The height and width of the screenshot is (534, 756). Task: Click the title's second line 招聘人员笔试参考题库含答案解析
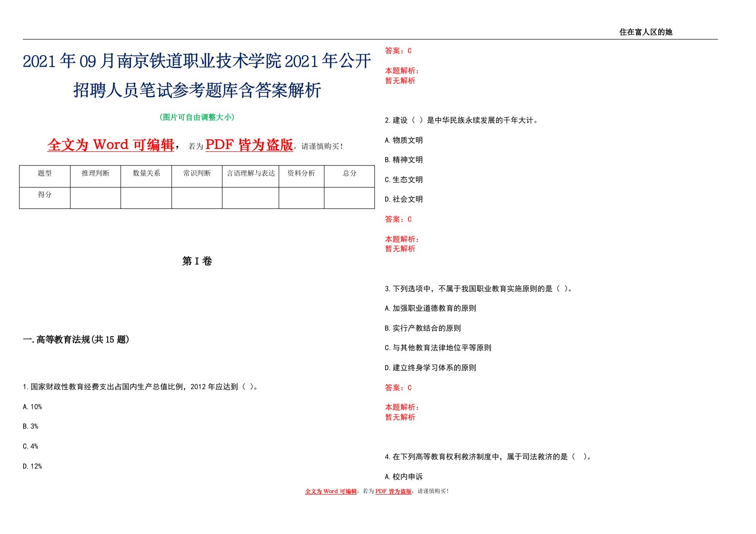coord(197,89)
